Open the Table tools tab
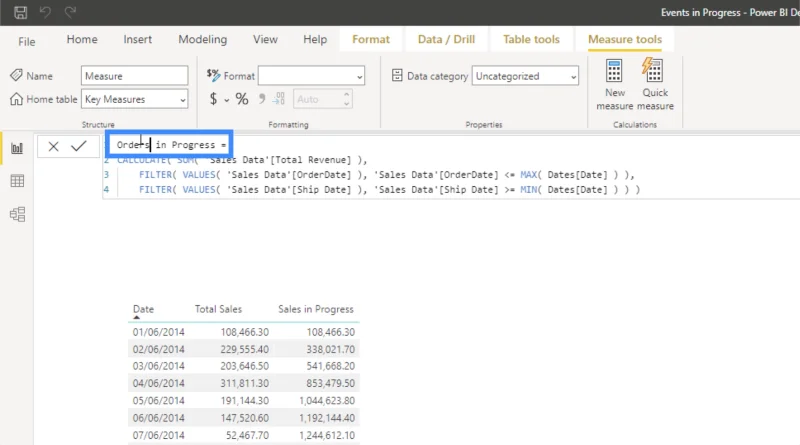This screenshot has width=800, height=445. point(531,39)
